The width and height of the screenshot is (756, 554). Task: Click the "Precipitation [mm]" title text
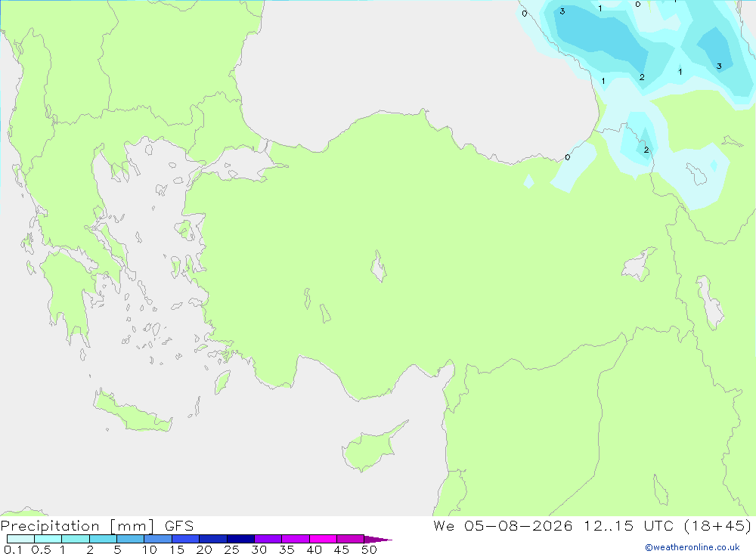(x=78, y=526)
